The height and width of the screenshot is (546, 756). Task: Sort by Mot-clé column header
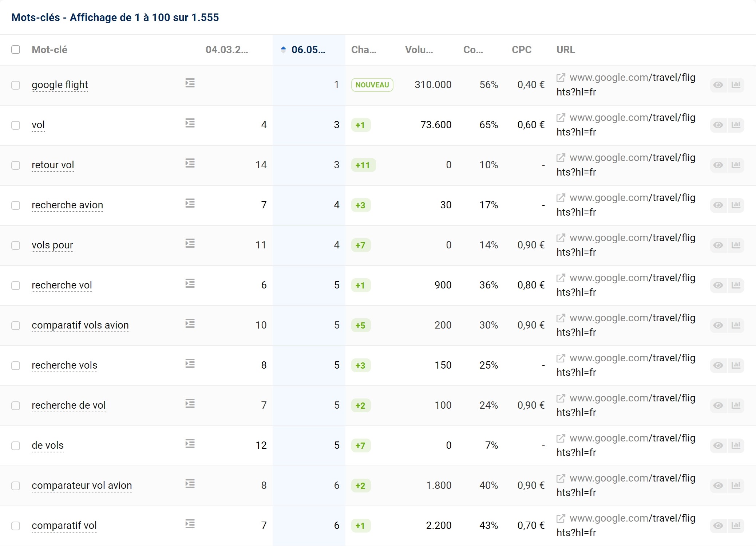50,50
